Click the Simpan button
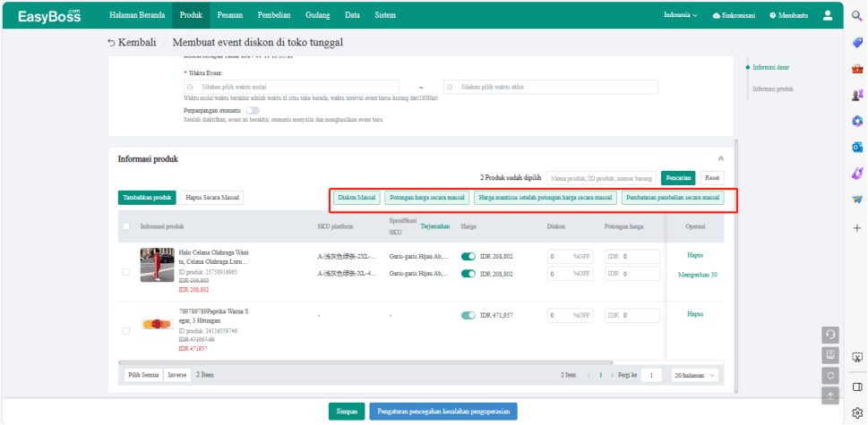The height and width of the screenshot is (425, 868). [x=347, y=412]
